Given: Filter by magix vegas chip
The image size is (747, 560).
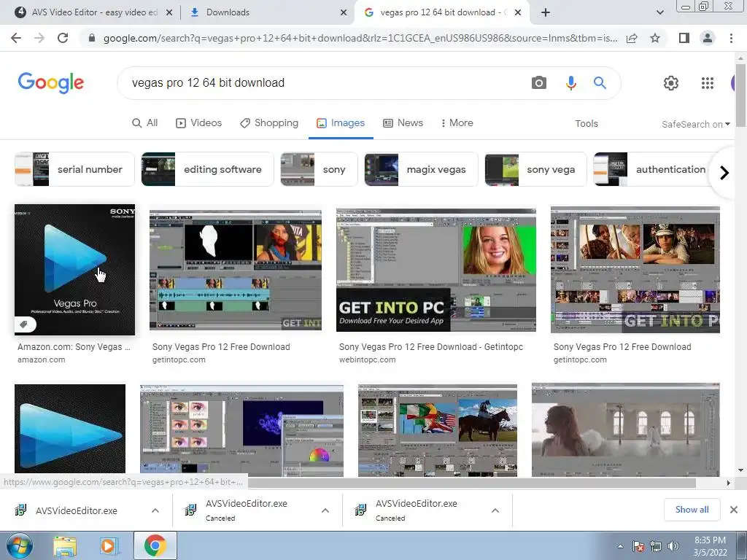Looking at the screenshot, I should (421, 169).
